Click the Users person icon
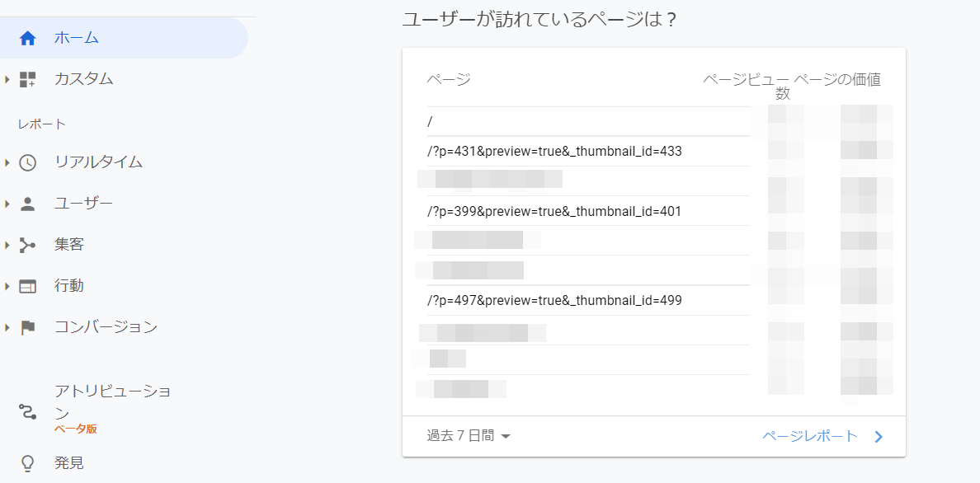Image resolution: width=980 pixels, height=483 pixels. coord(28,204)
